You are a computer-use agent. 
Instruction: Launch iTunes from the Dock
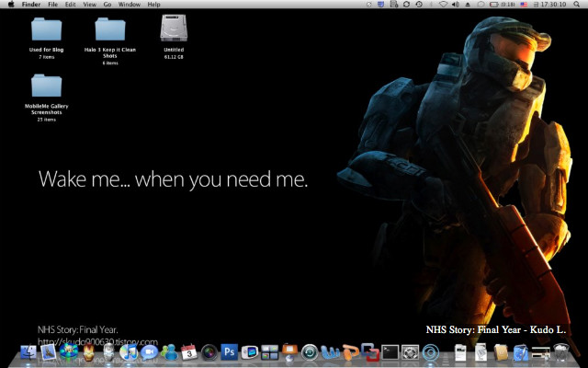pos(129,352)
